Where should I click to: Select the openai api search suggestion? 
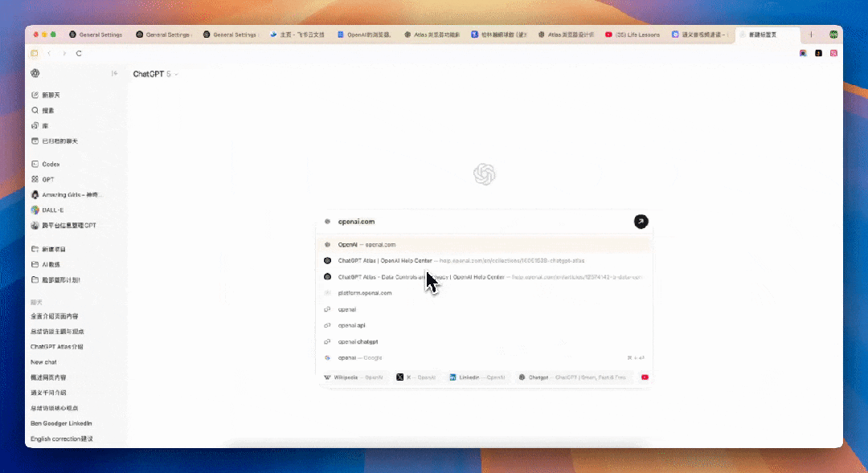click(x=351, y=325)
